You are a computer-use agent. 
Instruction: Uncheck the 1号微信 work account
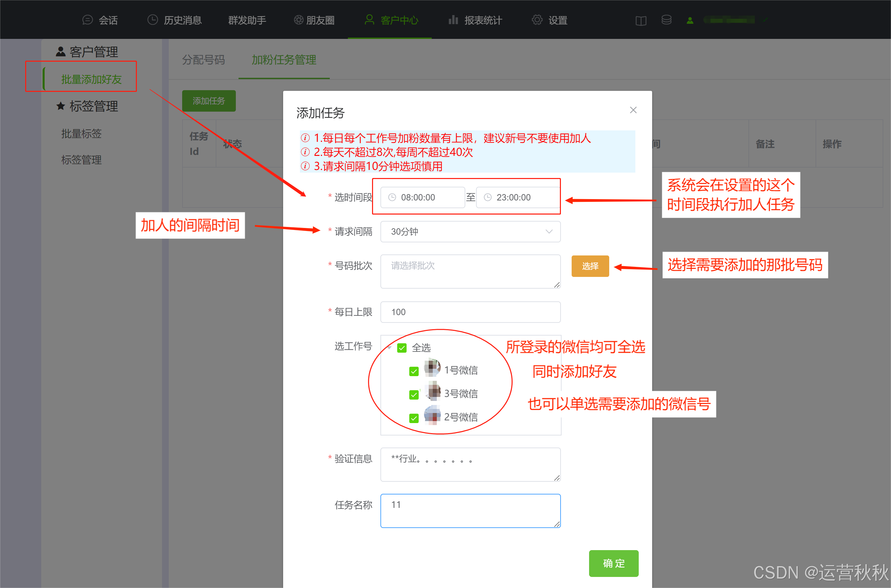click(x=414, y=371)
